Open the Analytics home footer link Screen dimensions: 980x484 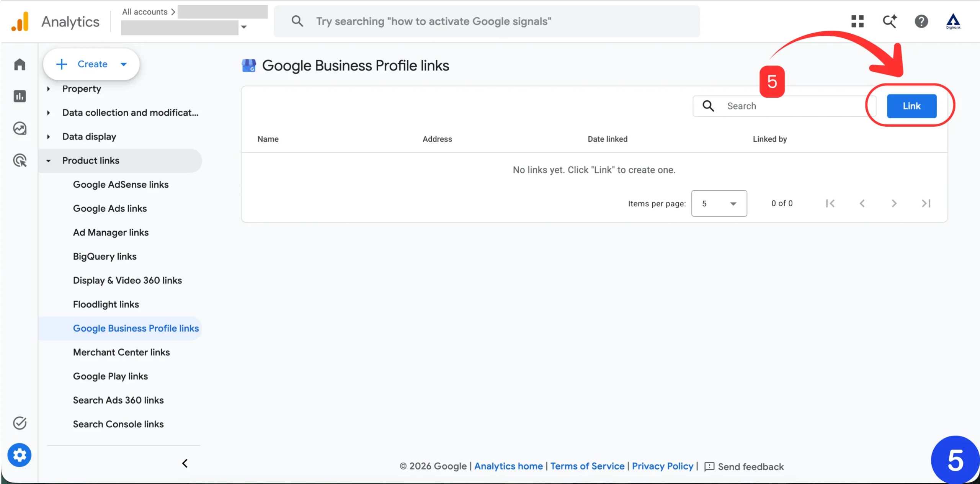[x=508, y=466]
